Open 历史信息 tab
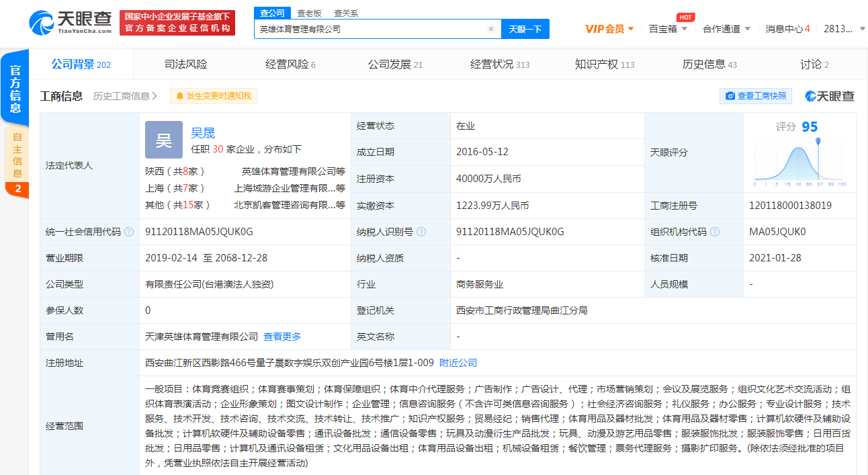 [x=709, y=64]
